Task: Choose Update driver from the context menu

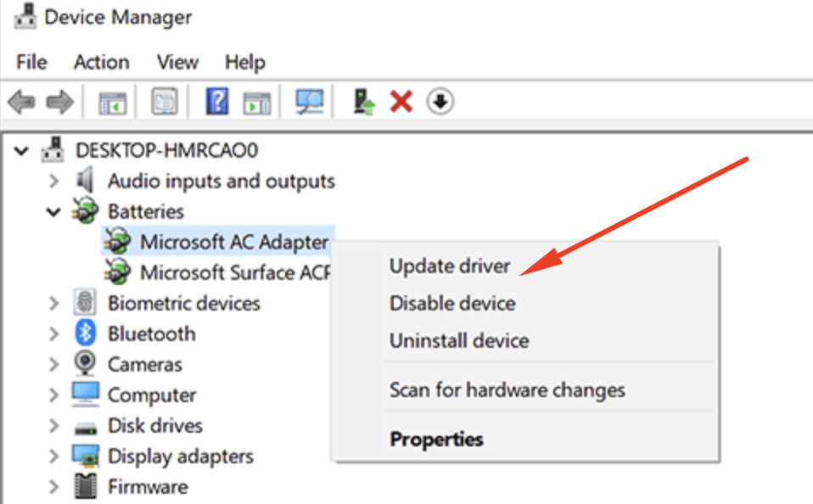Action: (450, 266)
